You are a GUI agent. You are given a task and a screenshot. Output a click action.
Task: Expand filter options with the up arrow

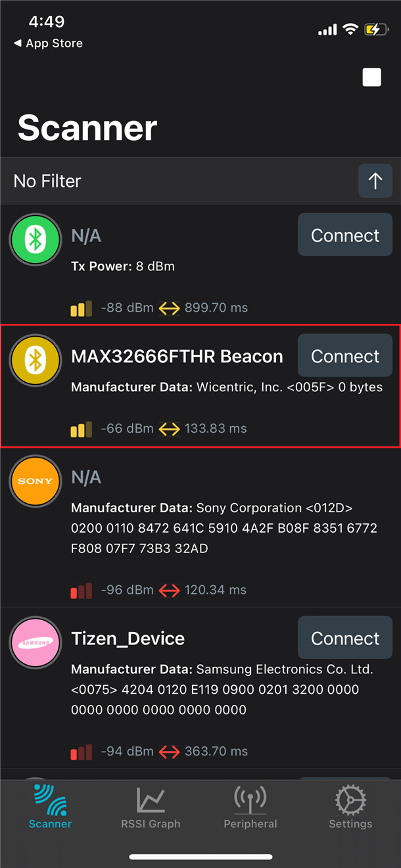375,181
